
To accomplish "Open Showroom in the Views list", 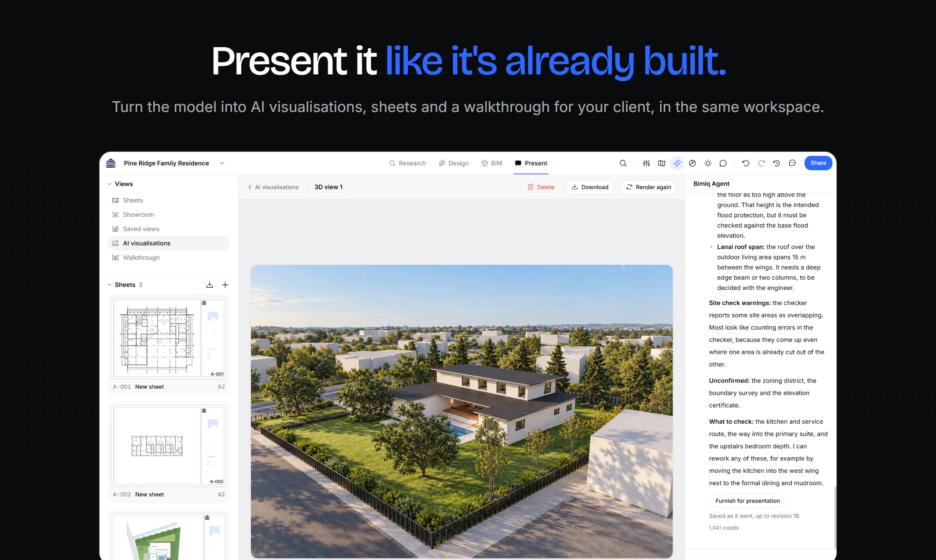I will 169,215.
